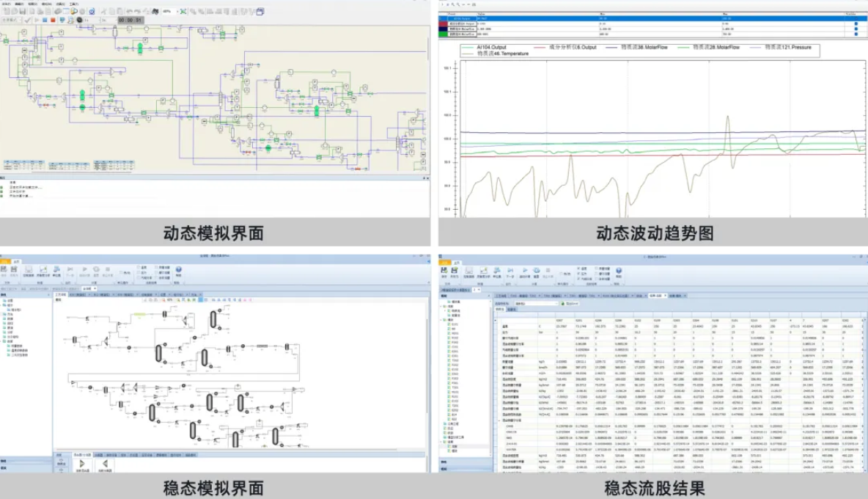
Task: Click the green zoom-to-fit icon beside zoom percentage
Action: point(183,12)
